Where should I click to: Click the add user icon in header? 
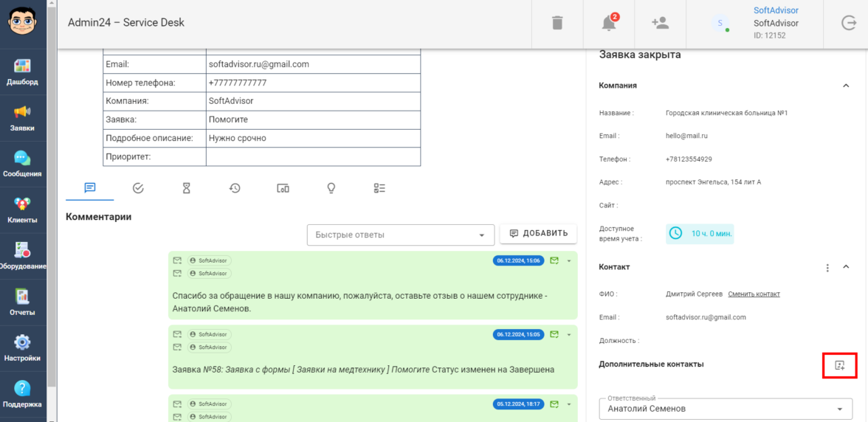click(x=660, y=23)
